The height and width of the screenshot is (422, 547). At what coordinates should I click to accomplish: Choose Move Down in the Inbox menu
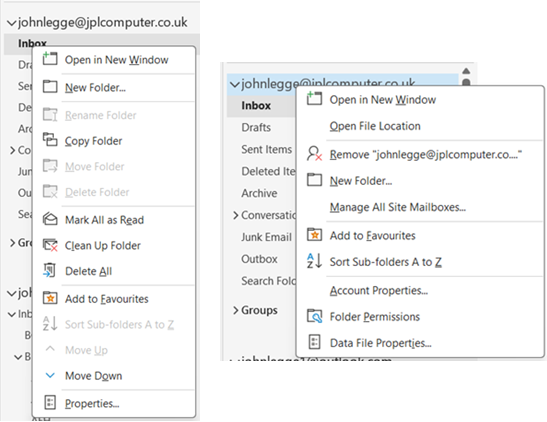[114, 376]
